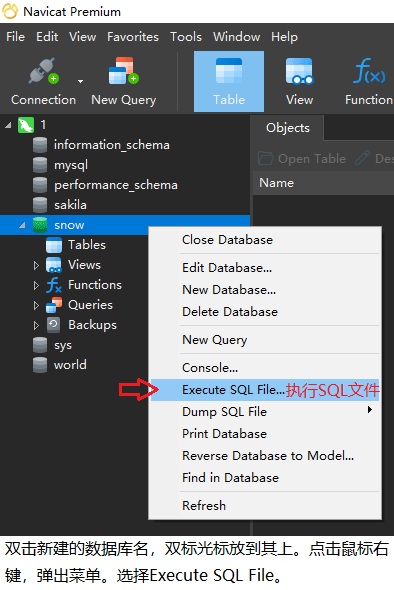Select Refresh in context menu
The image size is (394, 590).
[204, 506]
